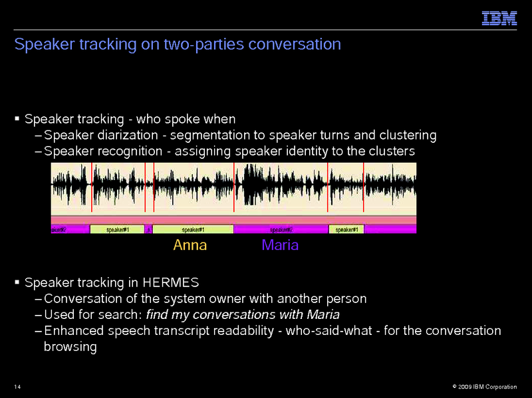Click the tiny segment between the speaker#1 blocks

coord(149,229)
